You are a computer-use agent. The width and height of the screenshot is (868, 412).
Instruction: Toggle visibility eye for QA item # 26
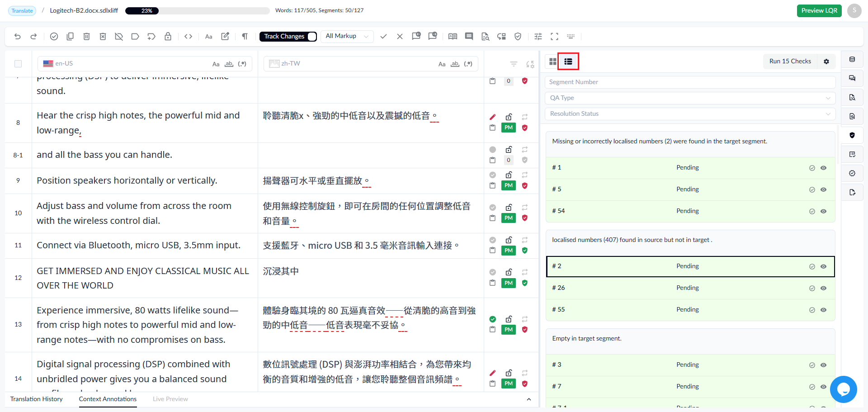tap(823, 288)
